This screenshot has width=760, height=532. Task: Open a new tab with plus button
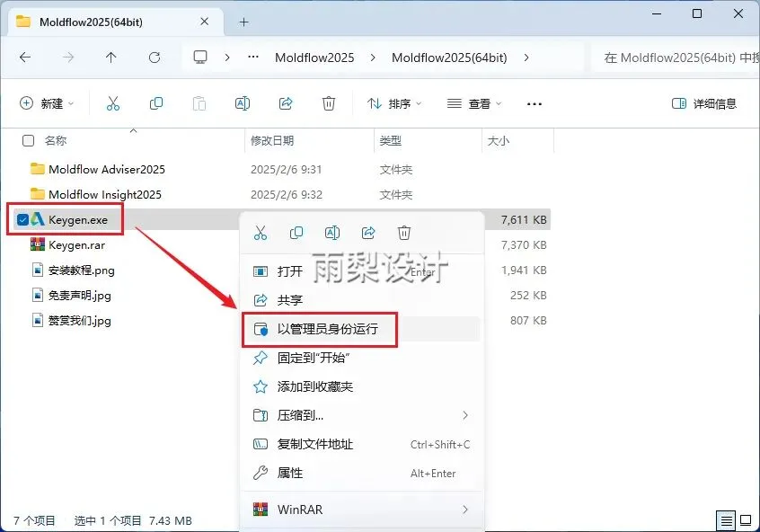point(243,22)
